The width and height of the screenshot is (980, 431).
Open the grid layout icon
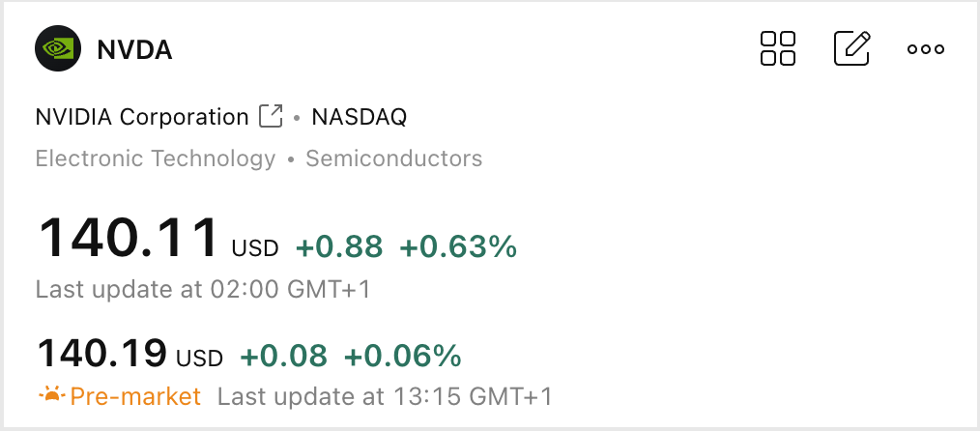pos(778,48)
